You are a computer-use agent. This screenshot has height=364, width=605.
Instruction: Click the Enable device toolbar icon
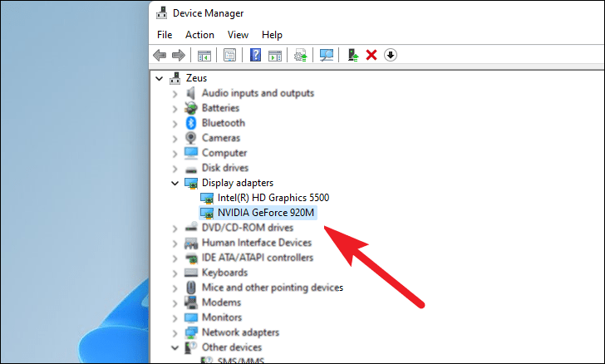(x=353, y=55)
